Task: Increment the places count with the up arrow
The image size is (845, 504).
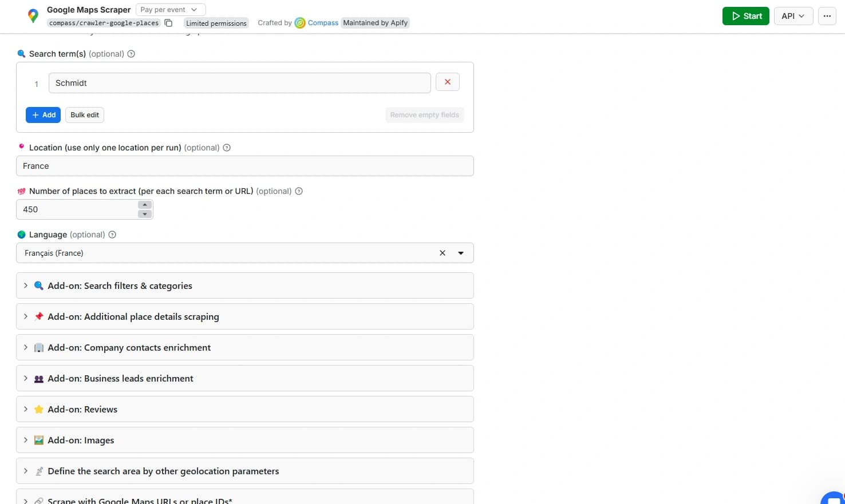Action: (x=145, y=205)
